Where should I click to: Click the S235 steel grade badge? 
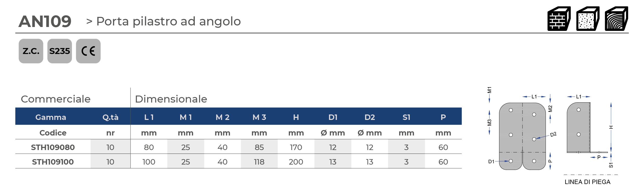[59, 51]
